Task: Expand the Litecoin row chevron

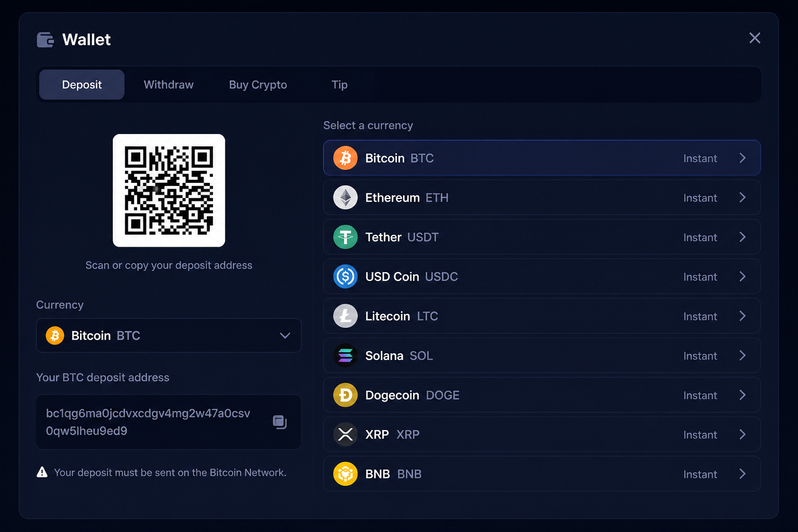Action: click(742, 316)
